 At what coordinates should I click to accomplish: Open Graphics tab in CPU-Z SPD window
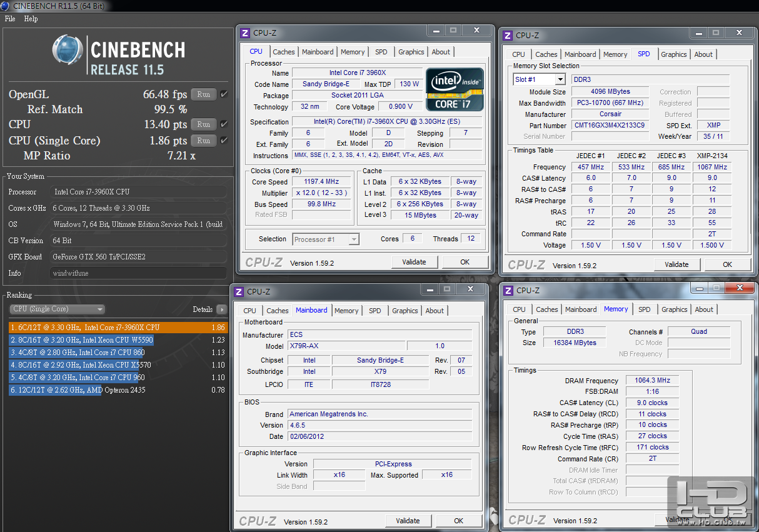pyautogui.click(x=674, y=54)
